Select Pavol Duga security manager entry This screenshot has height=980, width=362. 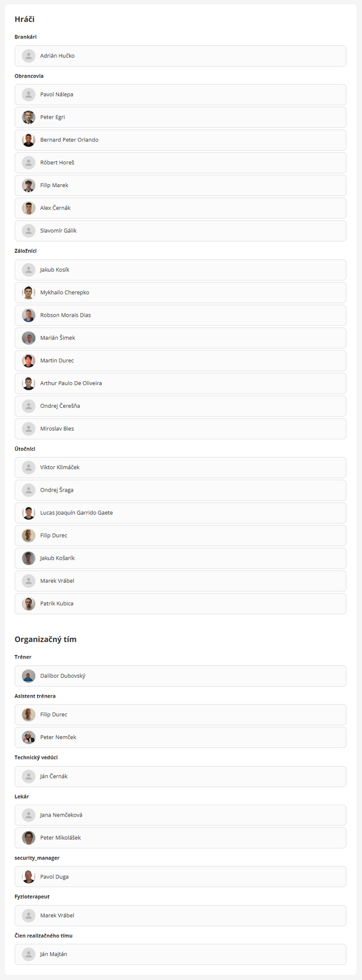(x=181, y=877)
